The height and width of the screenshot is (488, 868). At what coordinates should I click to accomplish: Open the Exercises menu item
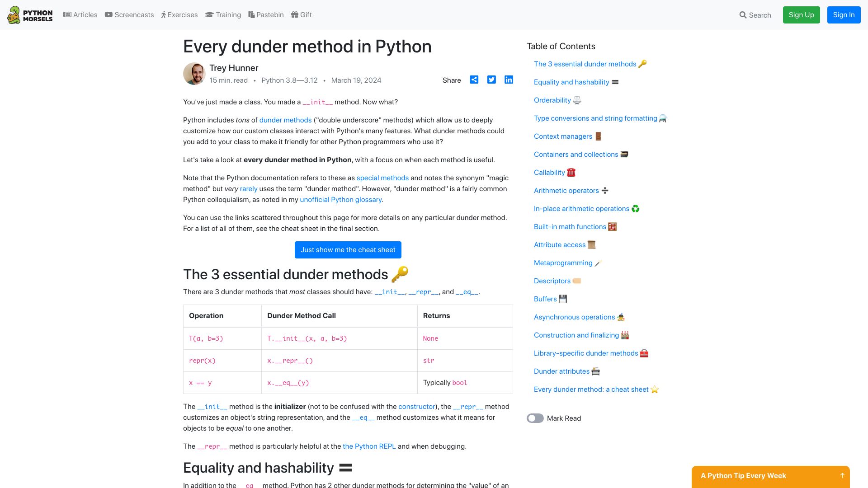point(179,15)
